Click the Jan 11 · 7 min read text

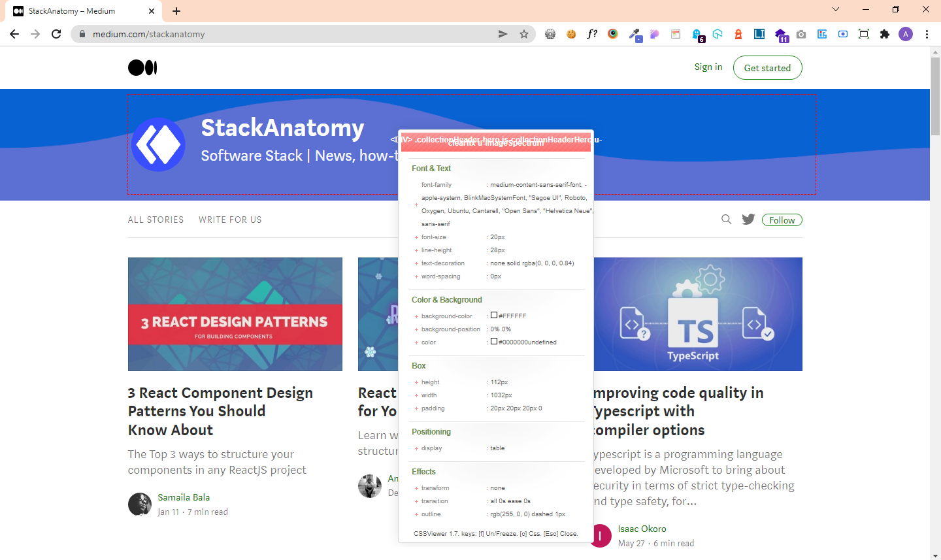(193, 512)
